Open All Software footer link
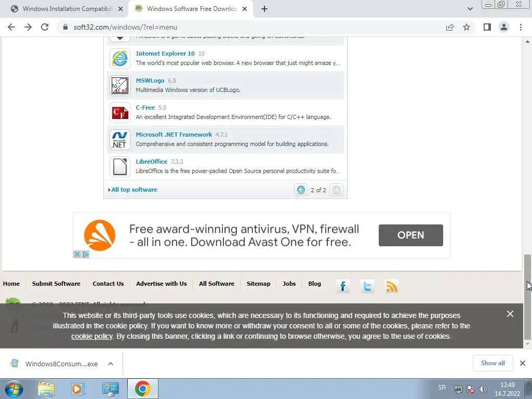 click(217, 284)
